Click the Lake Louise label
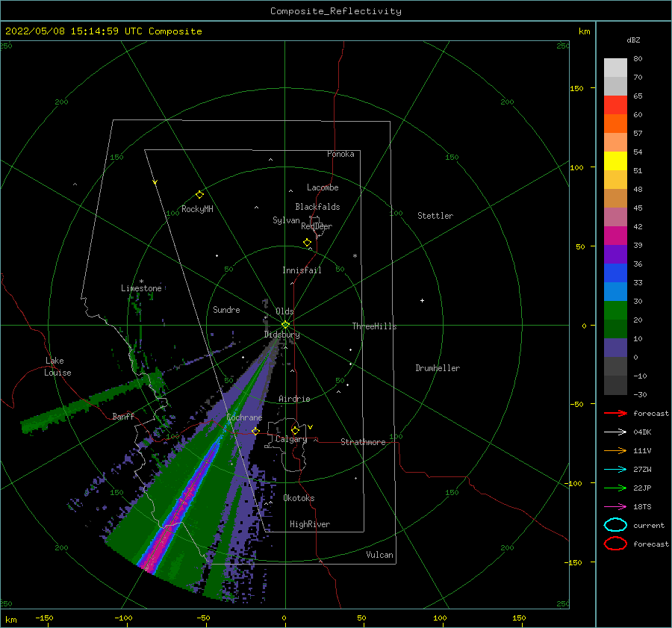This screenshot has height=628, width=672. pyautogui.click(x=57, y=367)
